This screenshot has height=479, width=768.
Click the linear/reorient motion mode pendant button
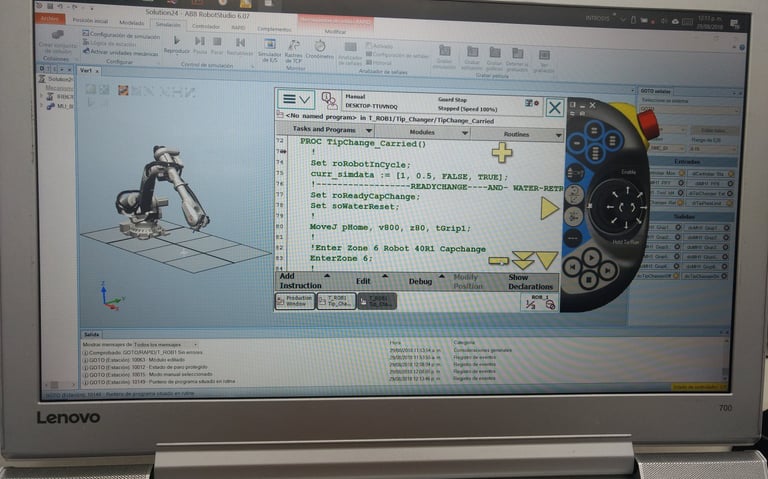[574, 195]
